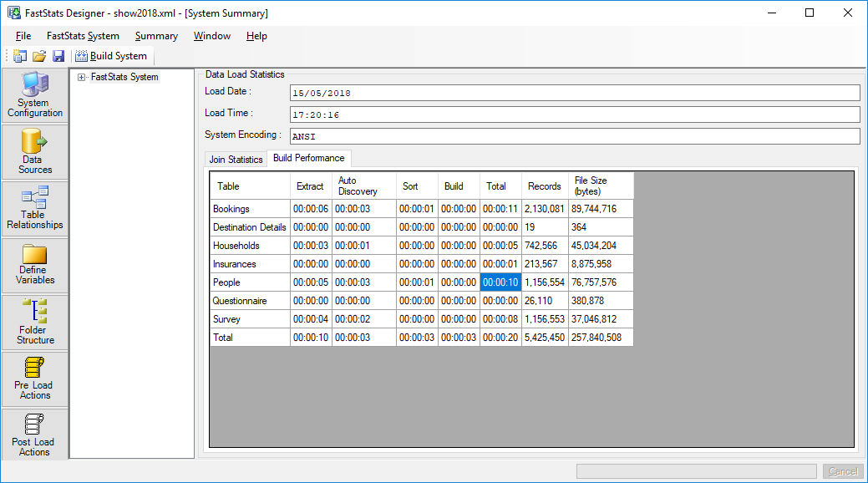Click the Save toolbar icon
Screen dimensions: 868x483
(x=58, y=56)
